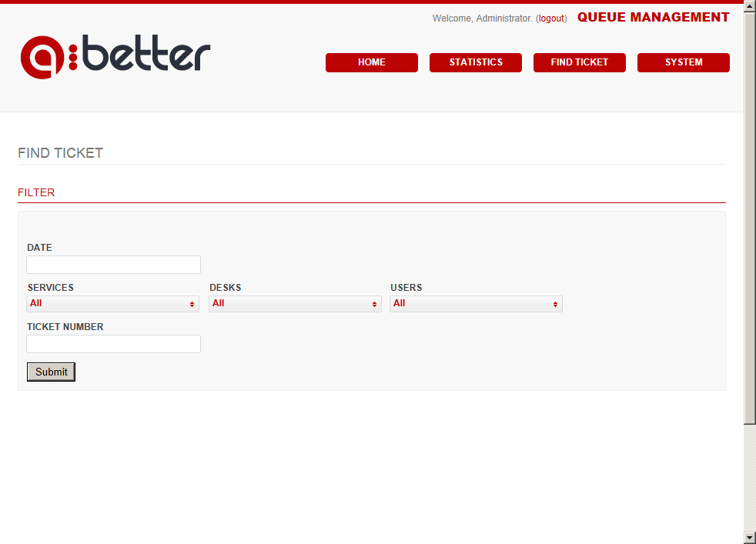Expand the Users dropdown
Image resolution: width=756 pixels, height=544 pixels.
tap(476, 304)
